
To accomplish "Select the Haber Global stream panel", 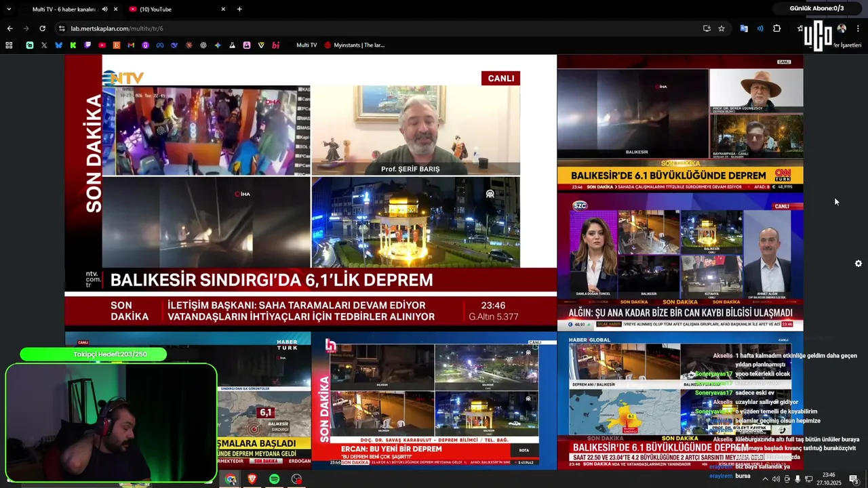I will 680,400.
